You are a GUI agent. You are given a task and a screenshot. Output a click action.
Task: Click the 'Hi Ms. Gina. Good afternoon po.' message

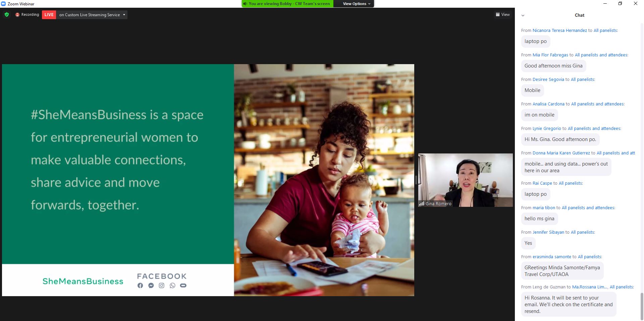tap(560, 139)
